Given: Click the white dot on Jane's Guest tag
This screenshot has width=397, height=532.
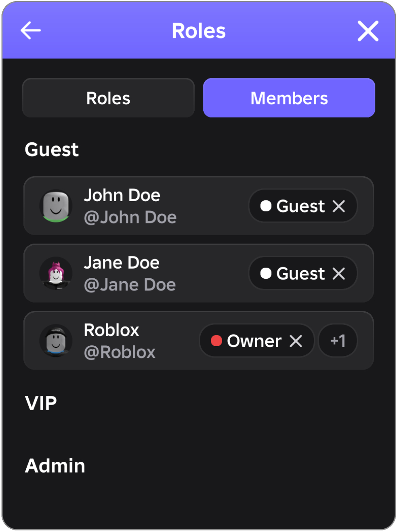Looking at the screenshot, I should (x=266, y=273).
